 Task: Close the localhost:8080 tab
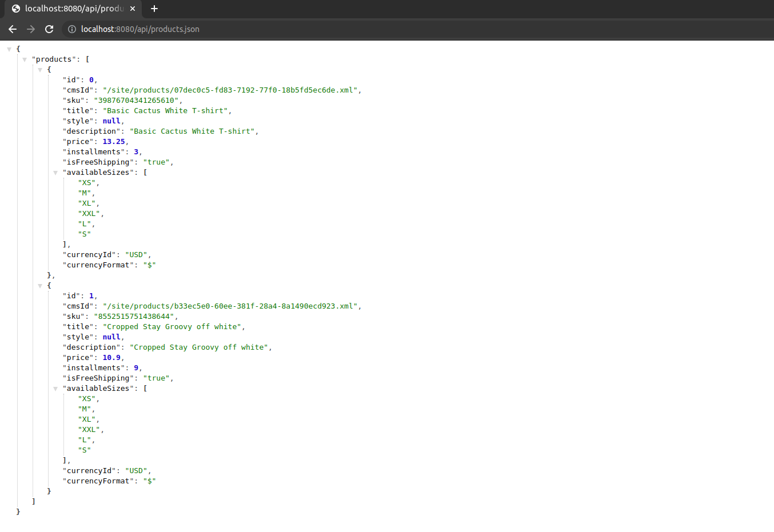133,9
